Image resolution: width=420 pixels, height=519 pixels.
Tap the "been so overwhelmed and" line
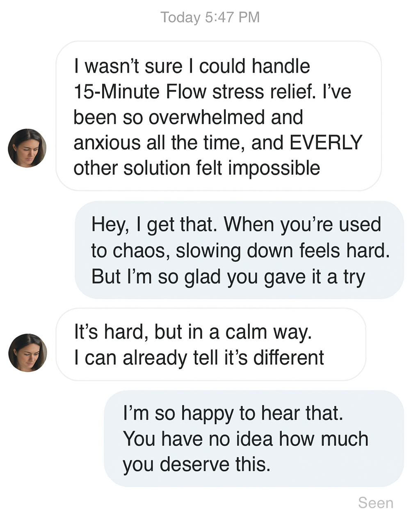click(x=188, y=117)
